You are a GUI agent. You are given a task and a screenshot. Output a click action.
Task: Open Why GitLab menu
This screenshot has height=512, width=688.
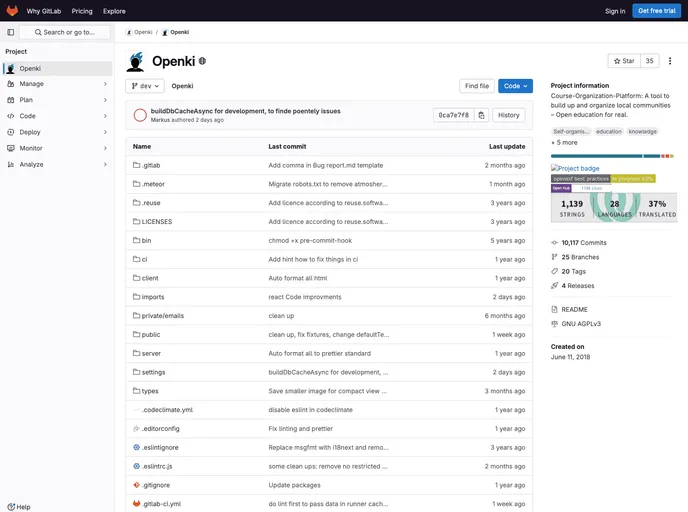click(43, 11)
